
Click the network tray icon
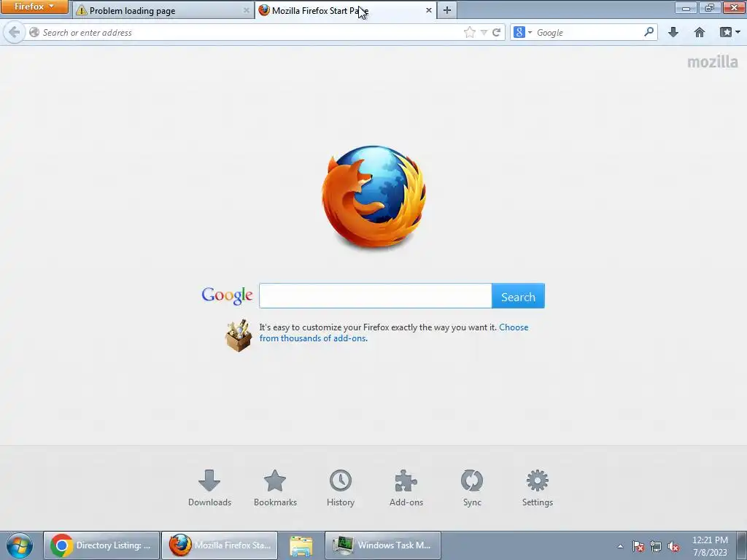click(x=656, y=546)
